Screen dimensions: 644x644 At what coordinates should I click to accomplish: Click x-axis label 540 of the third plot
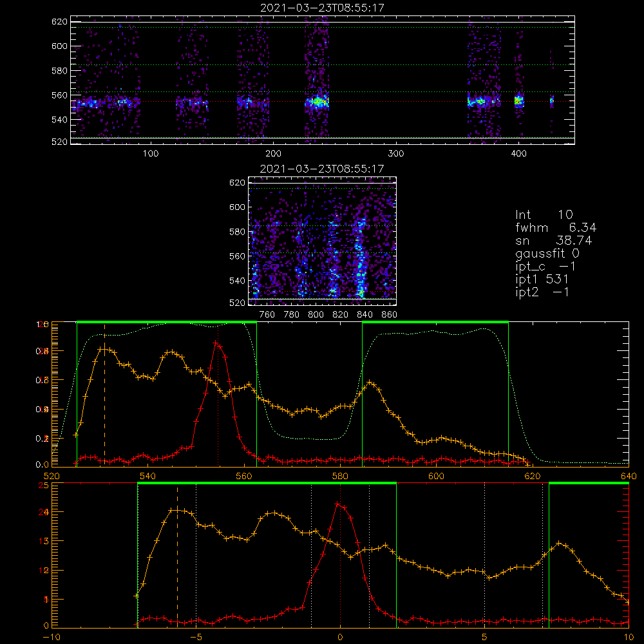(x=148, y=477)
